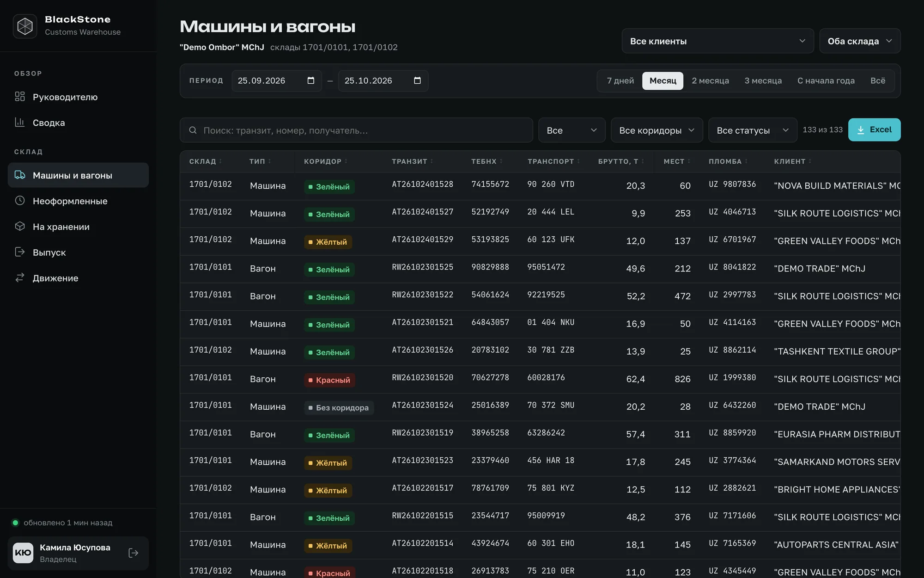Viewport: 924px width, 578px height.
Task: Sort by ПЛОМБА column arrow icon
Action: pyautogui.click(x=746, y=161)
